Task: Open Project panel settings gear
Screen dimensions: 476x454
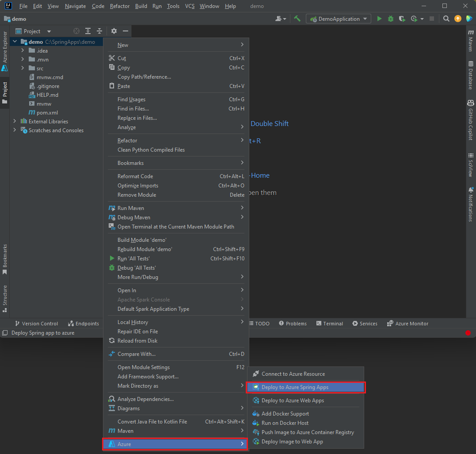Action: point(114,31)
